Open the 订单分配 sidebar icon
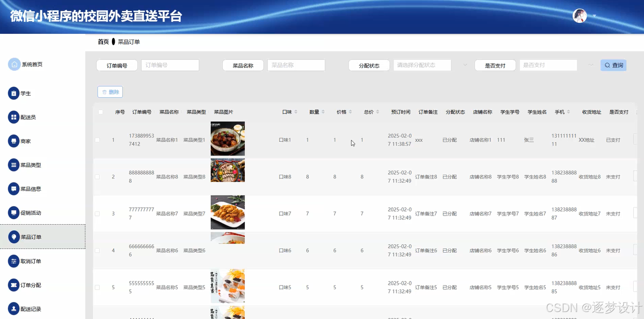The width and height of the screenshot is (644, 319). 14,285
